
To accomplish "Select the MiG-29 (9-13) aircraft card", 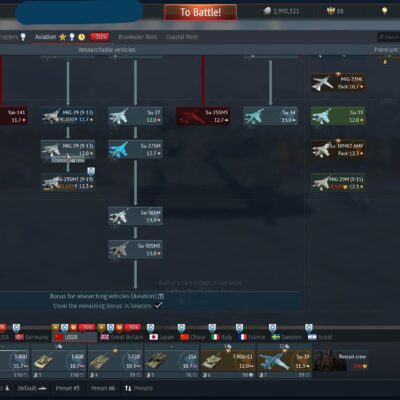I will (68, 149).
